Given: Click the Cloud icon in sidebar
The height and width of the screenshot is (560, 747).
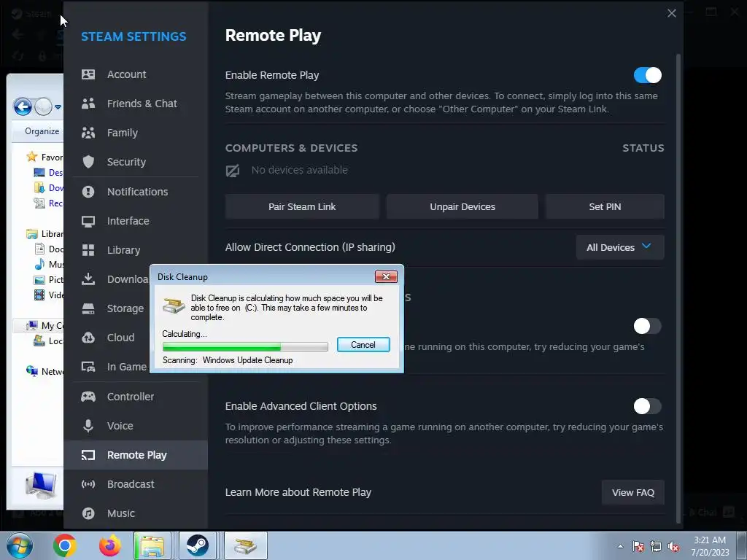Looking at the screenshot, I should pyautogui.click(x=88, y=338).
